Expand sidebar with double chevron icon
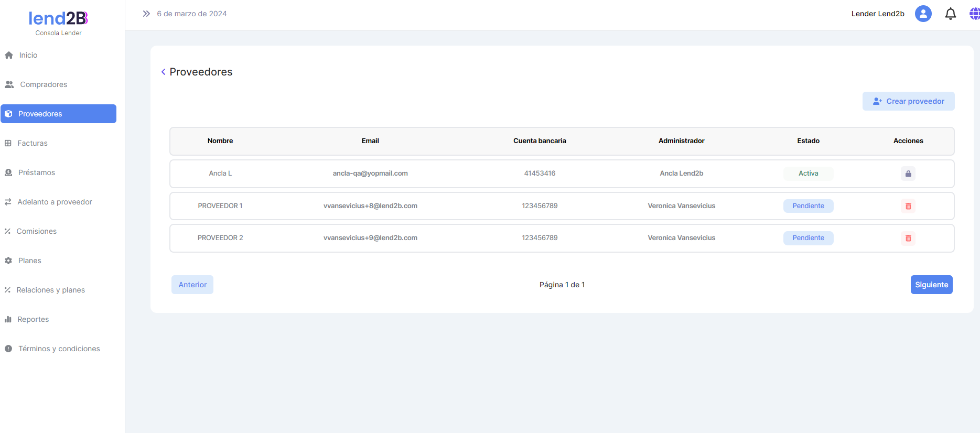The height and width of the screenshot is (433, 980). (146, 14)
